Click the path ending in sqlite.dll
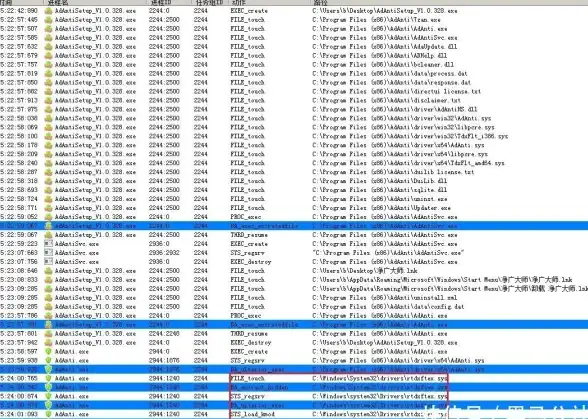588x419 pixels. [380, 190]
